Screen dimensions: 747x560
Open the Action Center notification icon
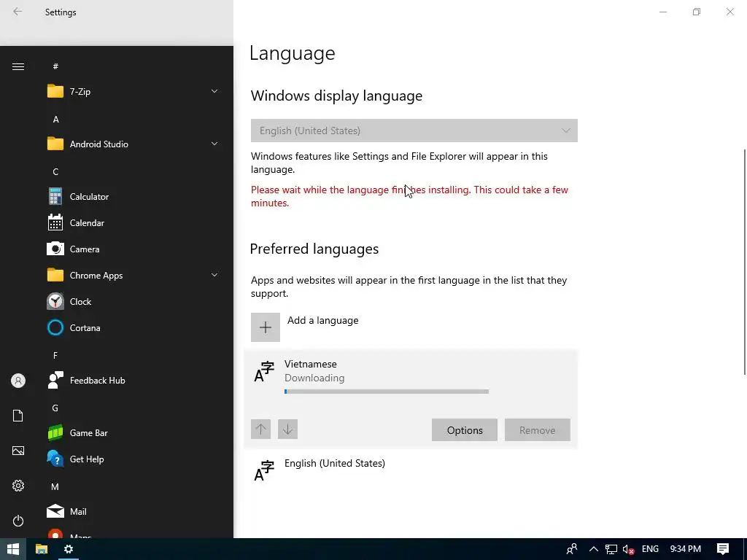click(723, 549)
